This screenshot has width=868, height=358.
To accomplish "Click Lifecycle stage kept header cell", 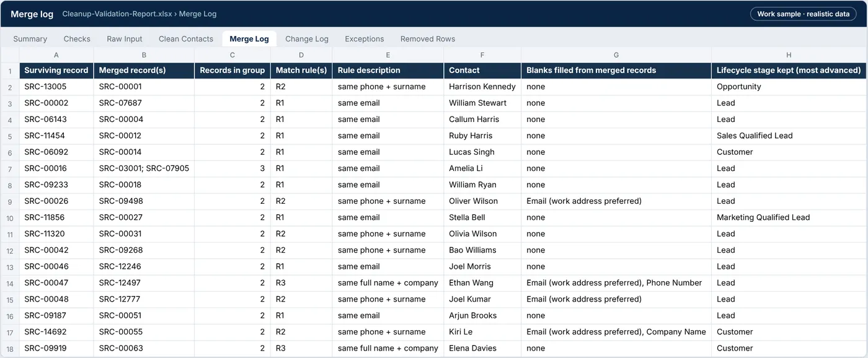I will coord(789,71).
